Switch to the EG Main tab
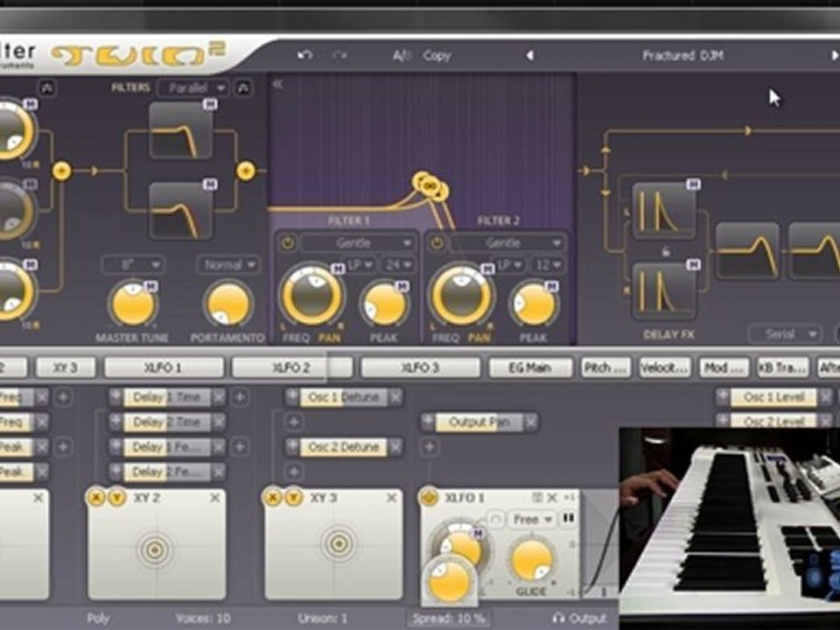840x630 pixels. pyautogui.click(x=530, y=367)
